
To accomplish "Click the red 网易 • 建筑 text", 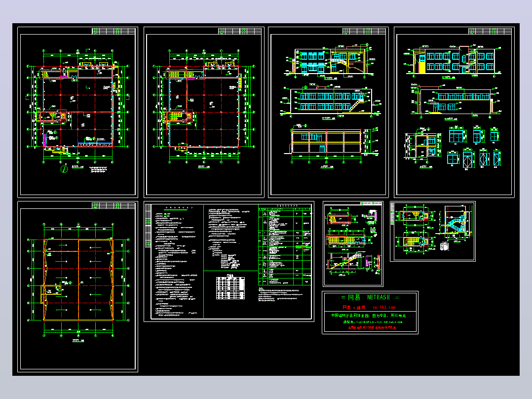I will coord(353,307).
